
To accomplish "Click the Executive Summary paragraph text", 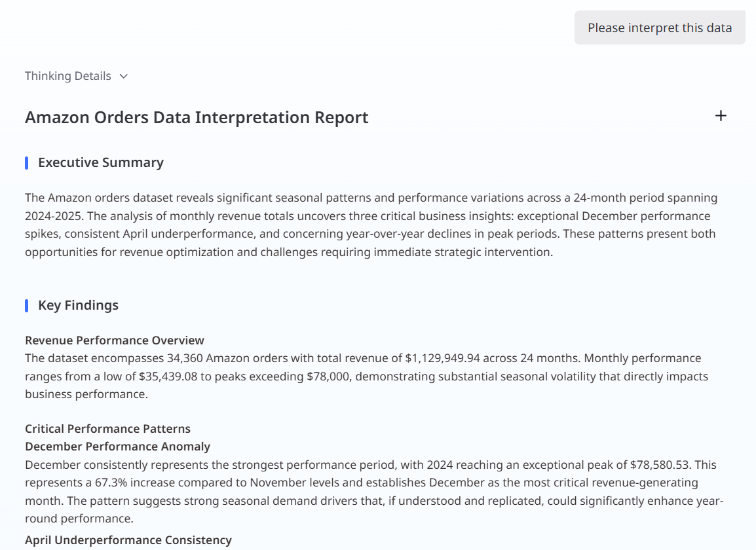I will [x=367, y=225].
